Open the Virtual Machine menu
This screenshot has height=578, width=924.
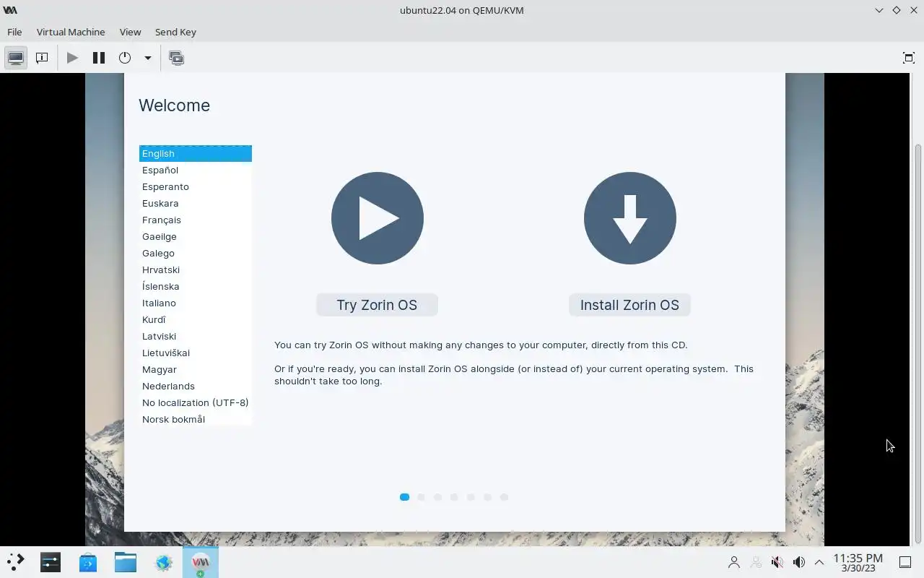click(x=71, y=32)
